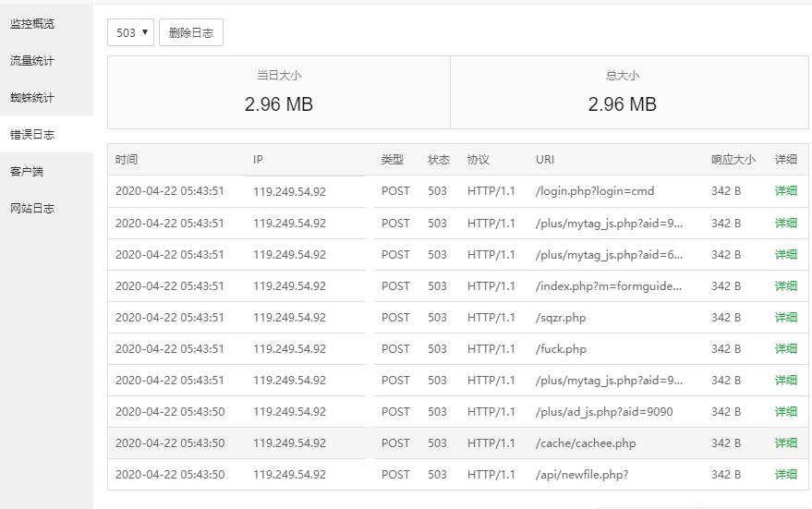Open 详细 link for /fuck.php row
812x509 pixels.
tap(785, 348)
